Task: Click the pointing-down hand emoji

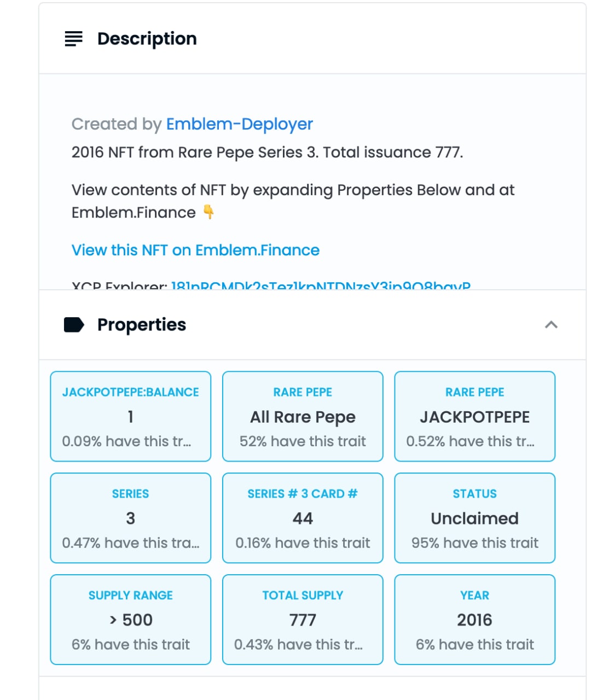Action: pyautogui.click(x=208, y=212)
